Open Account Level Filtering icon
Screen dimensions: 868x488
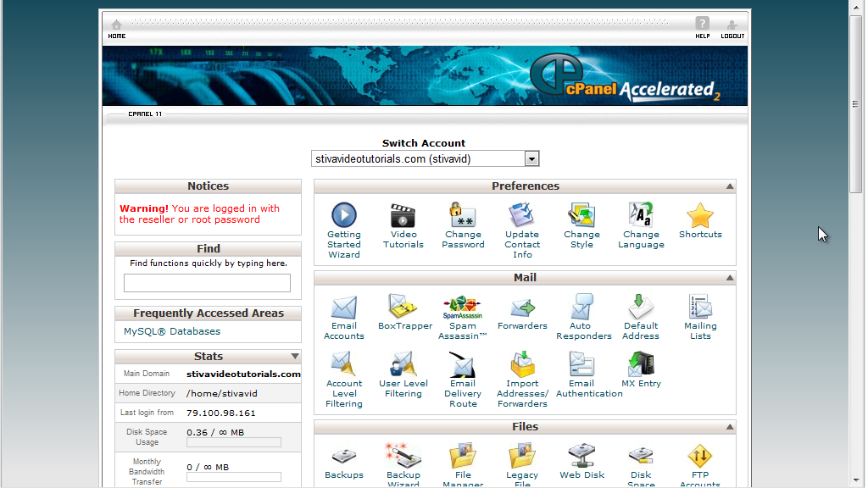[344, 364]
